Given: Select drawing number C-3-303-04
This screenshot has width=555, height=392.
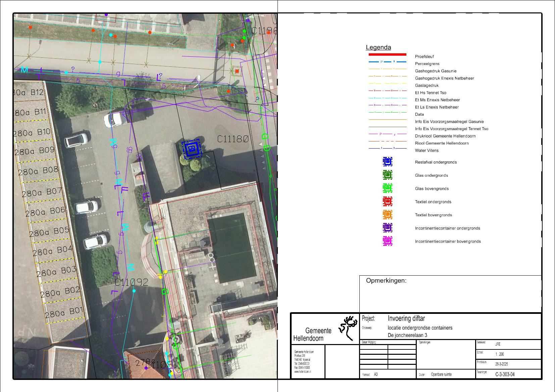Looking at the screenshot, I should tap(505, 375).
